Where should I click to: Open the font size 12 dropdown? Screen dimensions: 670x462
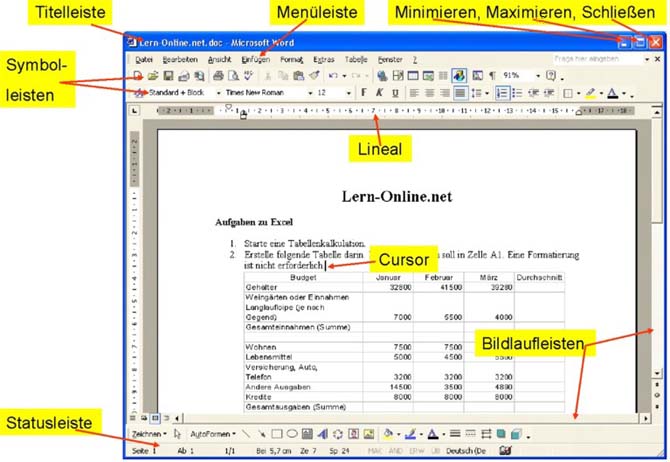pyautogui.click(x=349, y=93)
